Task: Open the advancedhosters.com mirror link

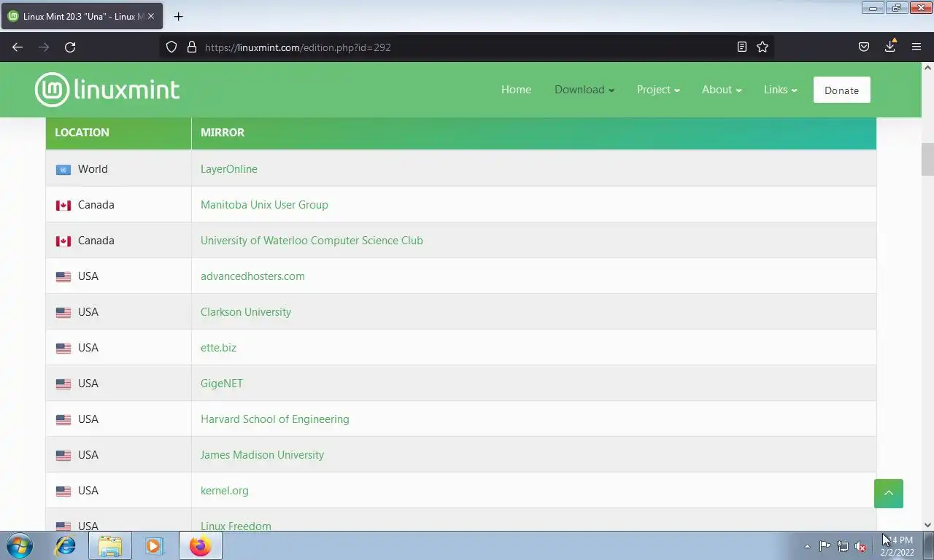Action: coord(252,276)
